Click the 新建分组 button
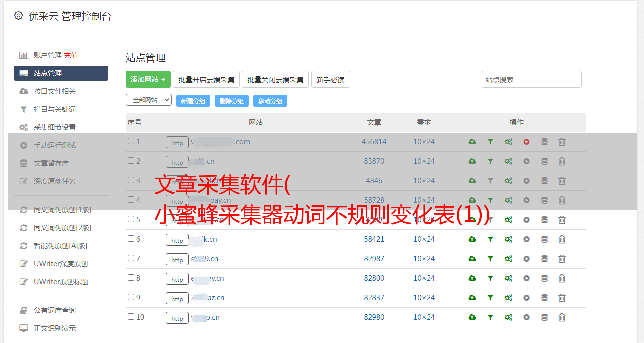This screenshot has width=644, height=343. [x=193, y=101]
